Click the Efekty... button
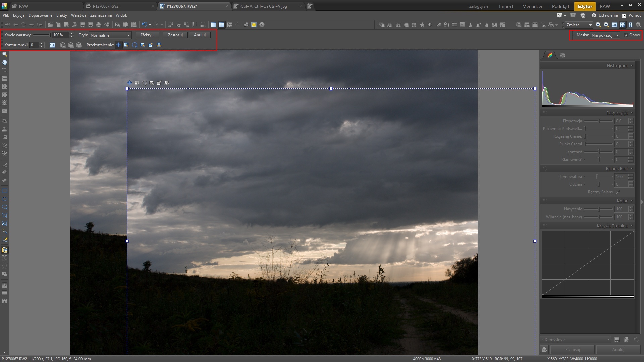 click(147, 35)
